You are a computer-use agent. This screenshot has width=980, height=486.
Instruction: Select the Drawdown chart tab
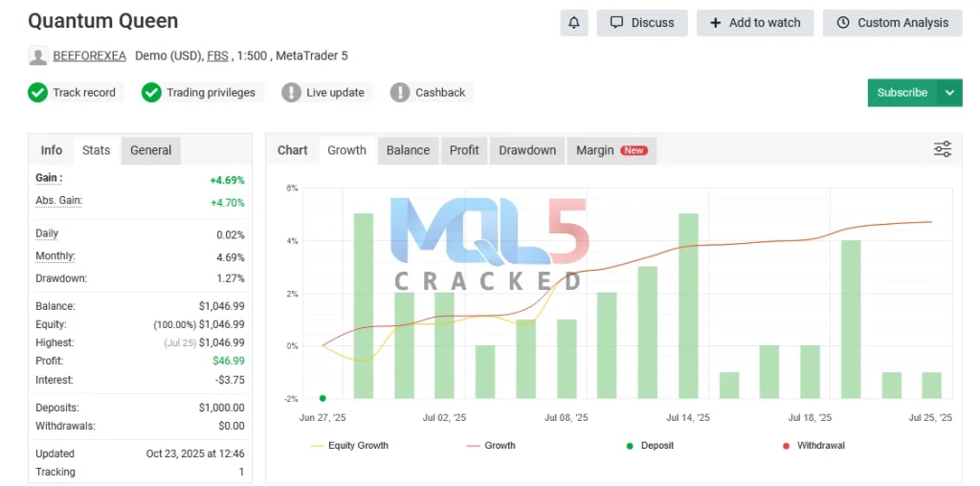(527, 150)
